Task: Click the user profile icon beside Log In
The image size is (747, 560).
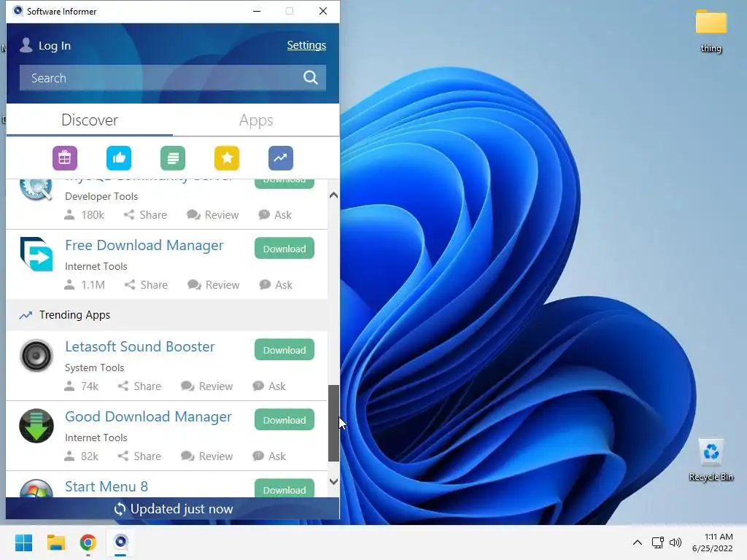Action: click(x=26, y=45)
